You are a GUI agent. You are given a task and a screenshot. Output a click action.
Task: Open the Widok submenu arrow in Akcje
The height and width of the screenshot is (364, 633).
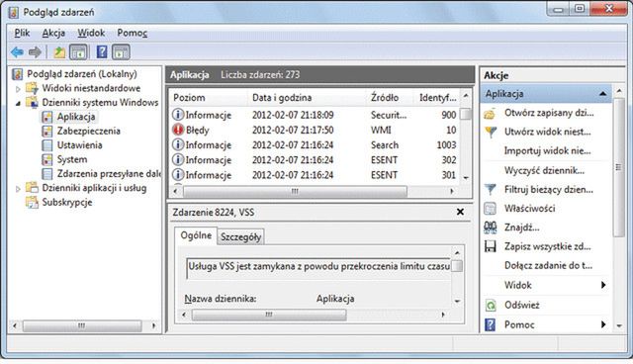pyautogui.click(x=603, y=285)
